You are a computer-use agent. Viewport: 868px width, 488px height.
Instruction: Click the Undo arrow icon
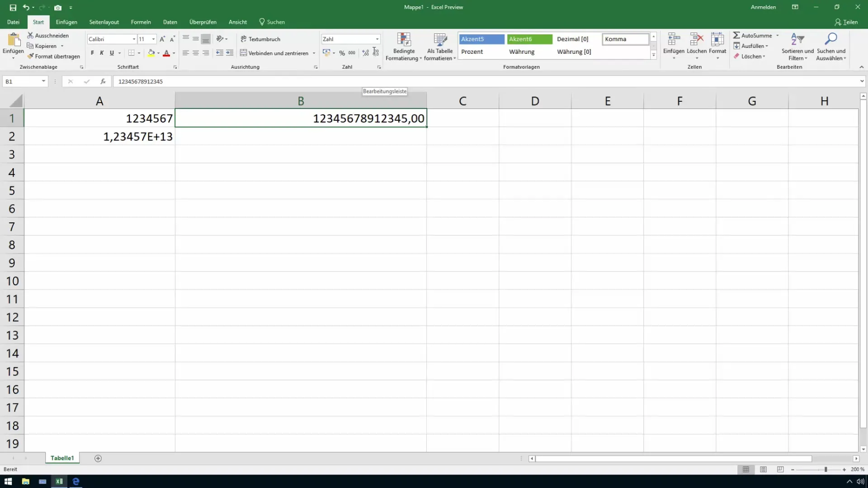pyautogui.click(x=26, y=7)
